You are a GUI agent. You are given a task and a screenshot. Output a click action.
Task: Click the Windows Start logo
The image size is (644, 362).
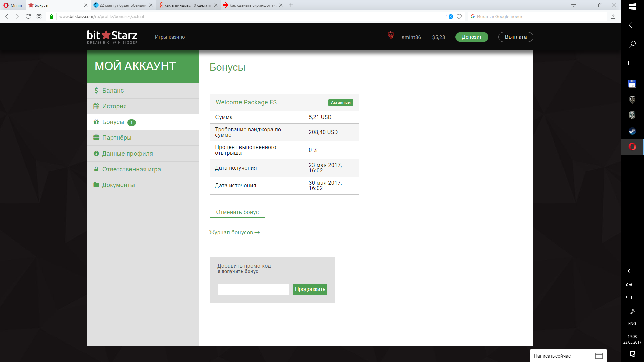632,7
